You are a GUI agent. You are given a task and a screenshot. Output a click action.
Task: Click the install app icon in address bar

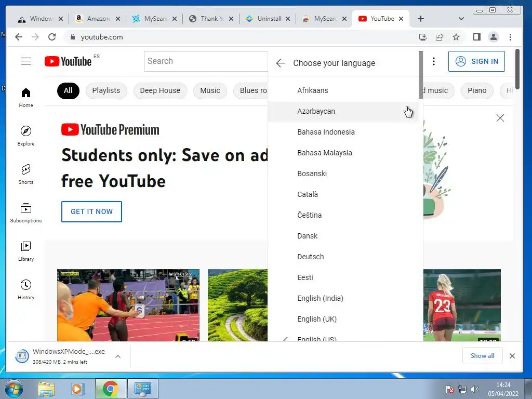(423, 37)
